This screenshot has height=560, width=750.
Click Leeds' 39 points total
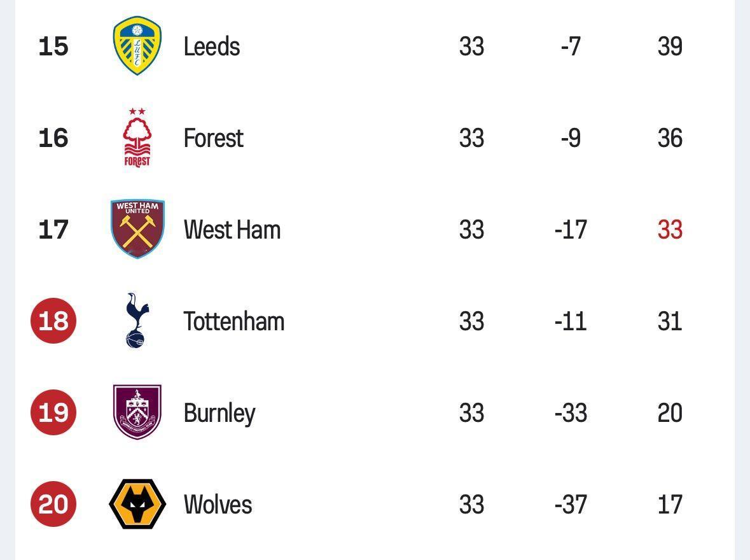[670, 46]
